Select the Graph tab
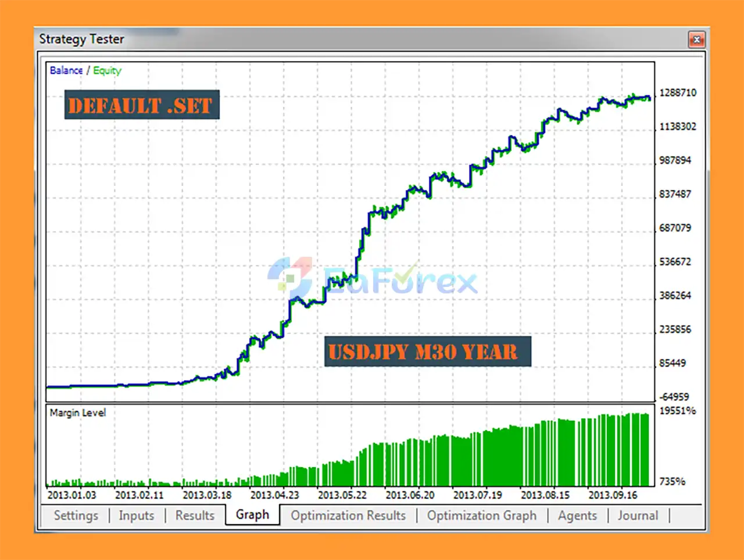The image size is (744, 560). click(x=252, y=515)
